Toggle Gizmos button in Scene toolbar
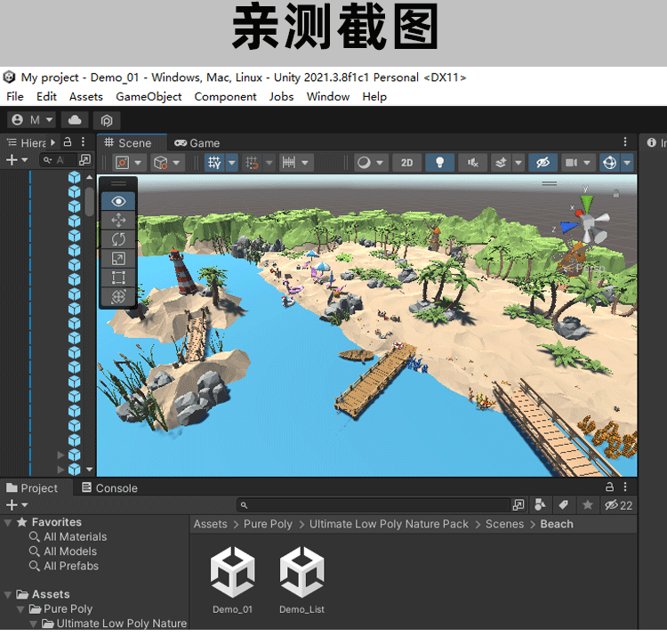Viewport: 667px width, 644px height. pyautogui.click(x=610, y=163)
